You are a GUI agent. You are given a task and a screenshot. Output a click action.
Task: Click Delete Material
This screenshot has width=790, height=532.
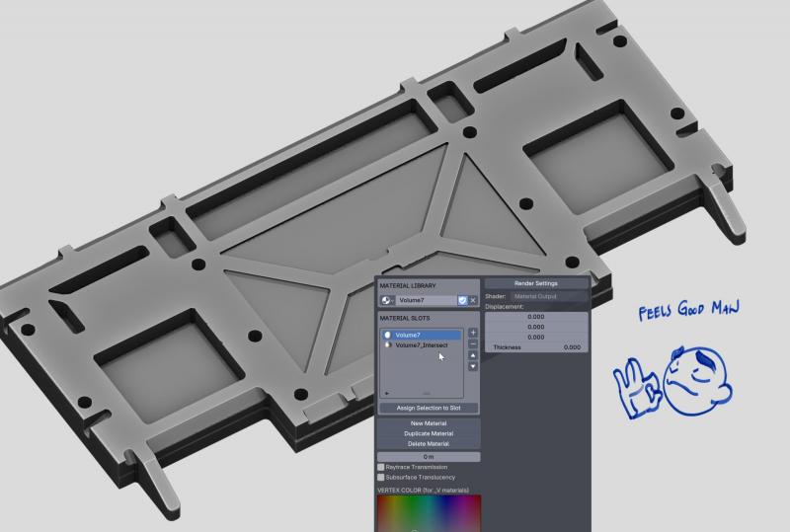[430, 444]
